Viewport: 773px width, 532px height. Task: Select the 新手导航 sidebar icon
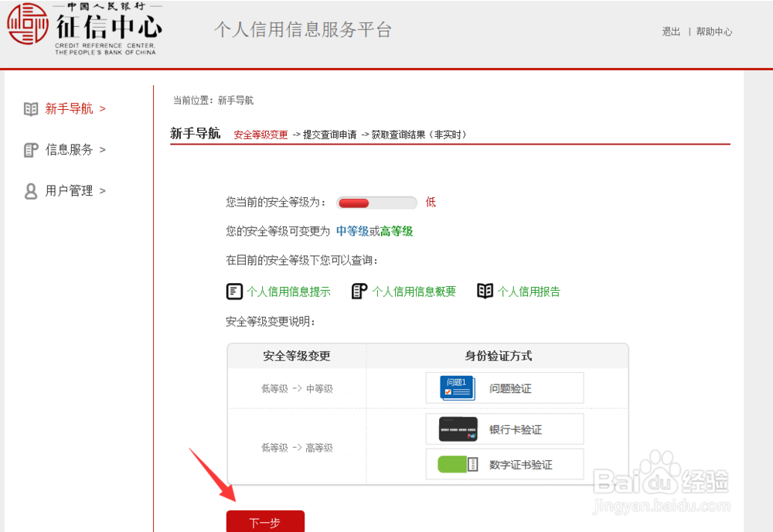pyautogui.click(x=29, y=108)
